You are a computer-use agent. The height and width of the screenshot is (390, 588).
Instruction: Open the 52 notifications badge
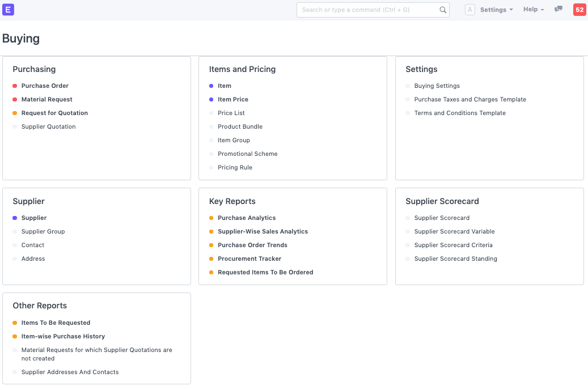tap(579, 10)
